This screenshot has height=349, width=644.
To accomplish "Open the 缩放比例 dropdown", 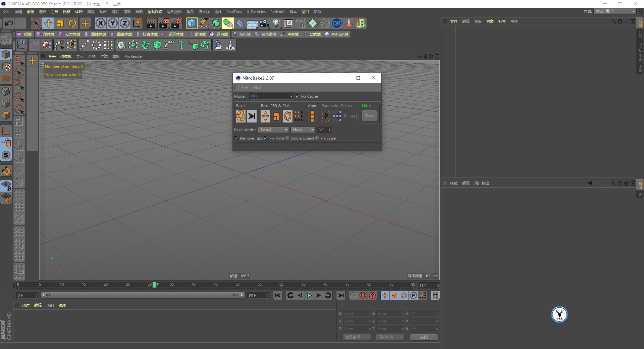I will tap(390, 337).
